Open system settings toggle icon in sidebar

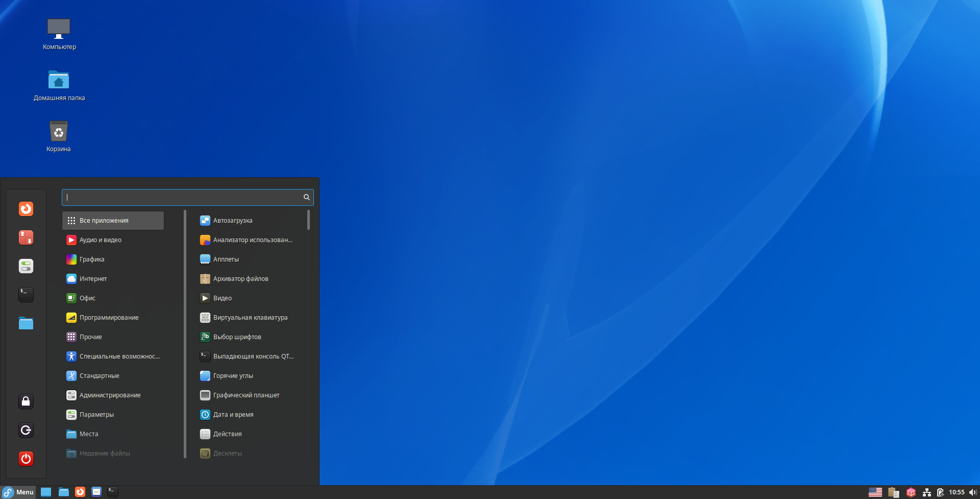pyautogui.click(x=26, y=266)
